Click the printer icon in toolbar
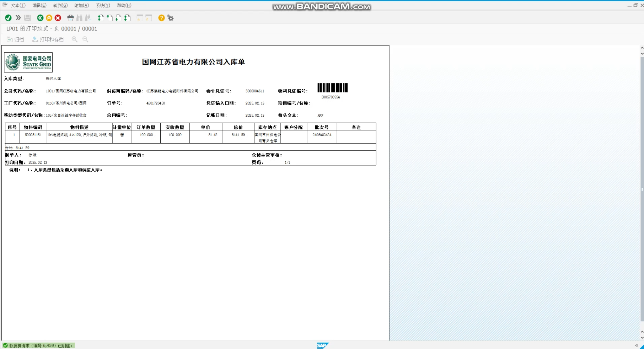The height and width of the screenshot is (349, 644). tap(70, 18)
